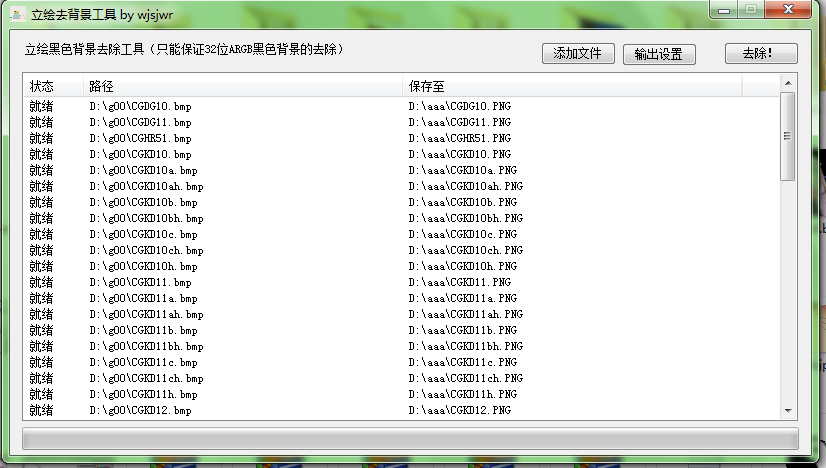
Task: Select row D:\g00\CGHR51.bmp
Action: pyautogui.click(x=401, y=138)
